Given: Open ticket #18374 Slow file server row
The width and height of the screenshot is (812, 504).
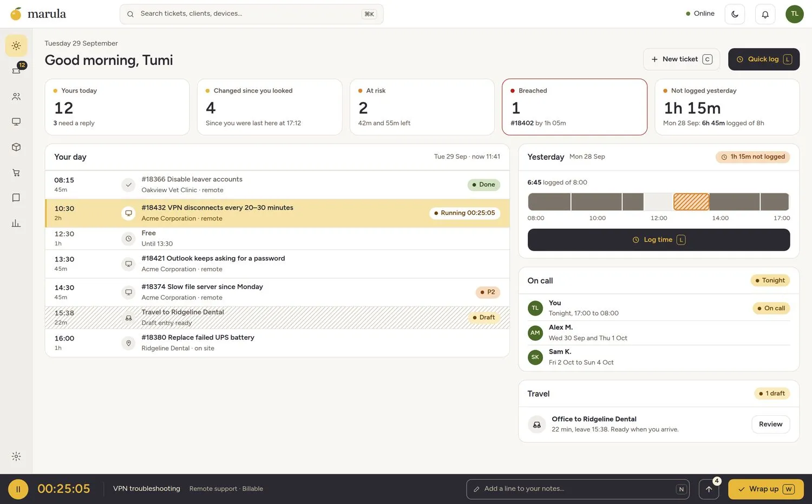Looking at the screenshot, I should tap(278, 292).
